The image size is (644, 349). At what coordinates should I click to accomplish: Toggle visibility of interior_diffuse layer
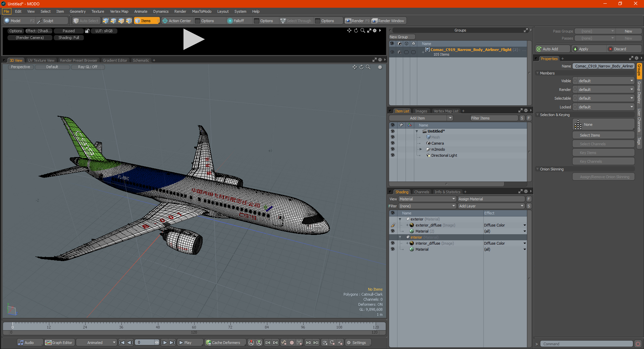[392, 243]
